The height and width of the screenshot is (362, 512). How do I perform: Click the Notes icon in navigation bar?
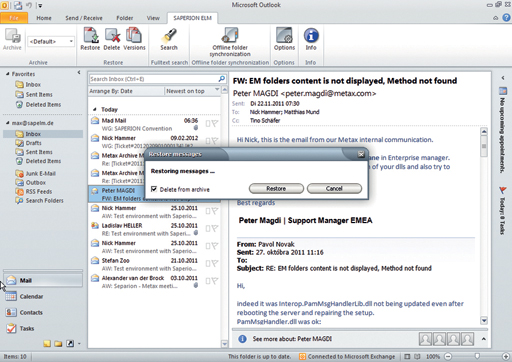(x=47, y=343)
